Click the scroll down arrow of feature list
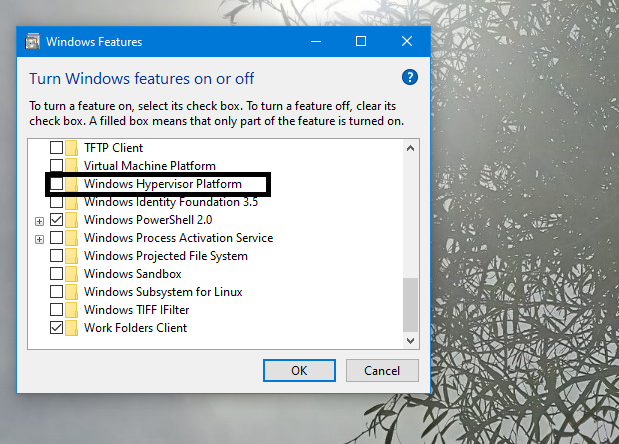Image resolution: width=619 pixels, height=444 pixels. pyautogui.click(x=411, y=341)
